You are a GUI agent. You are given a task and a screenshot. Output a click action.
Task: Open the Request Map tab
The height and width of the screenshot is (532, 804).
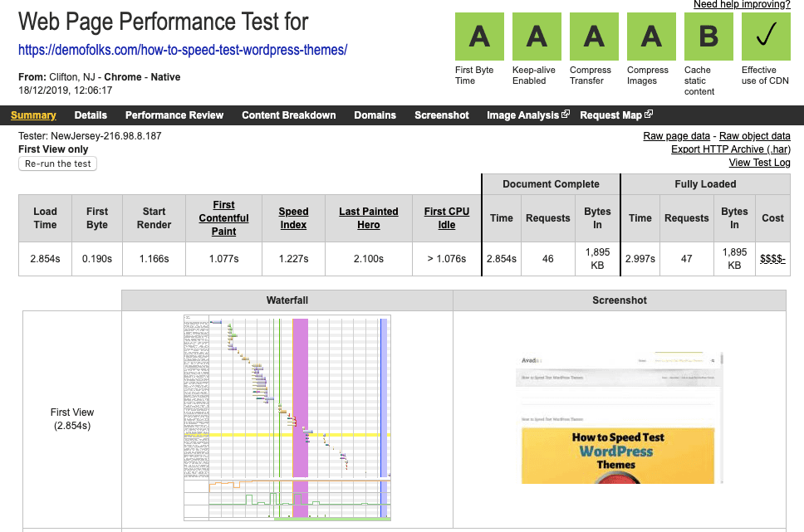tap(615, 115)
